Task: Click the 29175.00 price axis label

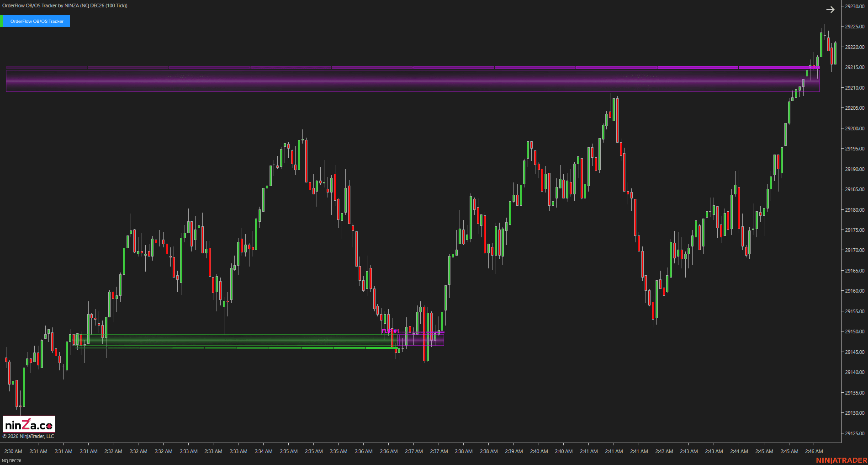Action: pyautogui.click(x=854, y=230)
